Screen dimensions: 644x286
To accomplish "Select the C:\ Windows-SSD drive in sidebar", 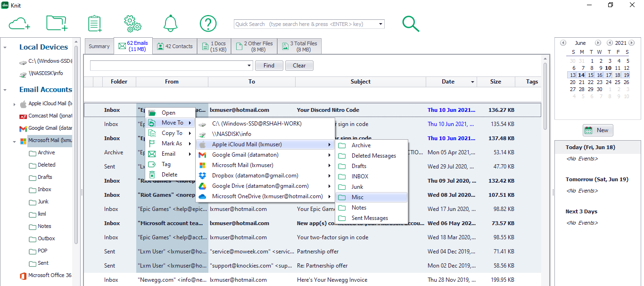I will pos(45,61).
